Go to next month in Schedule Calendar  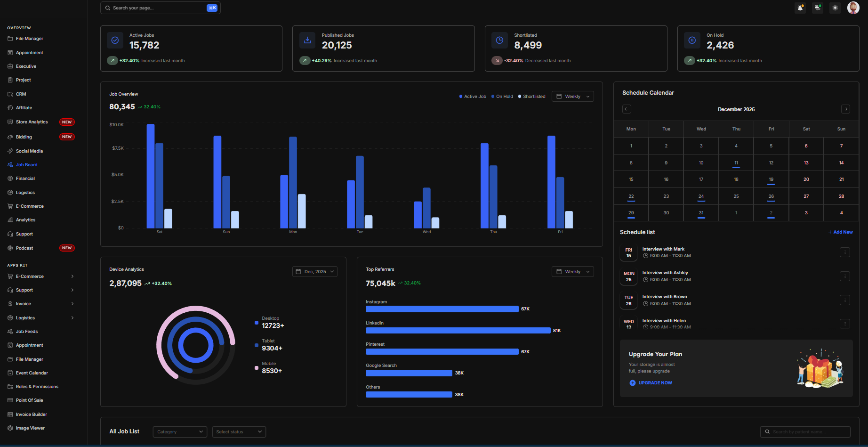[845, 109]
